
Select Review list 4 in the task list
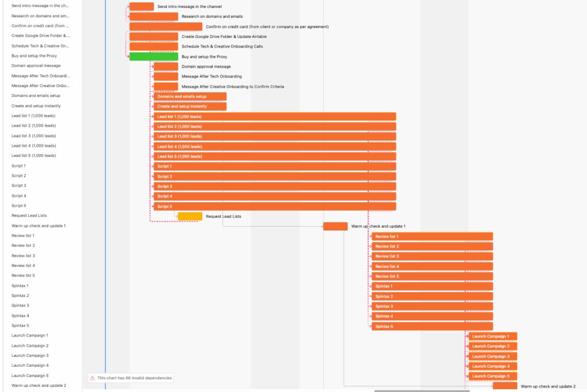pos(23,265)
